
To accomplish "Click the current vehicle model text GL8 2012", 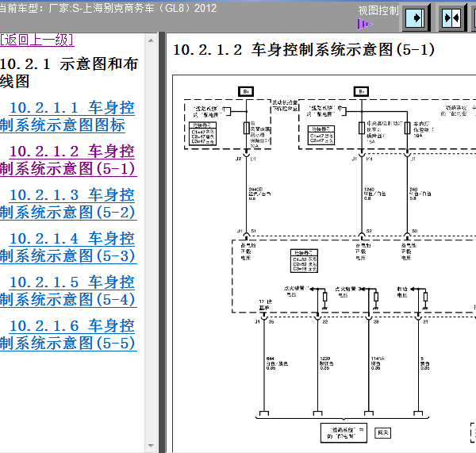I will [108, 8].
